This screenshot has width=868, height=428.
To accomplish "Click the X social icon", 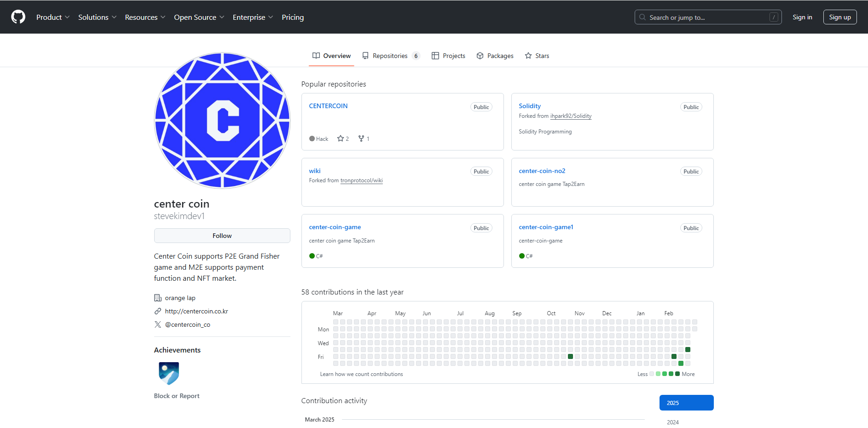I will 158,324.
